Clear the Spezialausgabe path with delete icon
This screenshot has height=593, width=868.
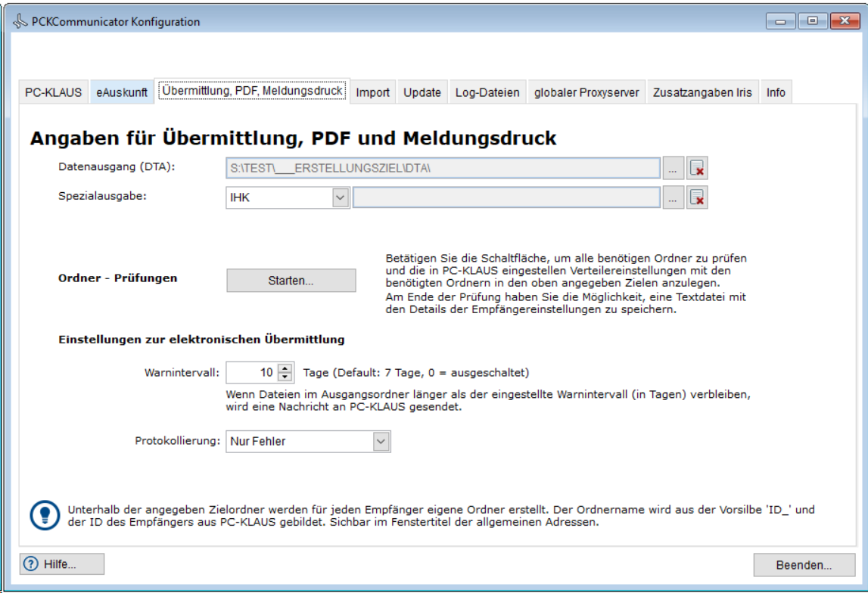pyautogui.click(x=697, y=198)
